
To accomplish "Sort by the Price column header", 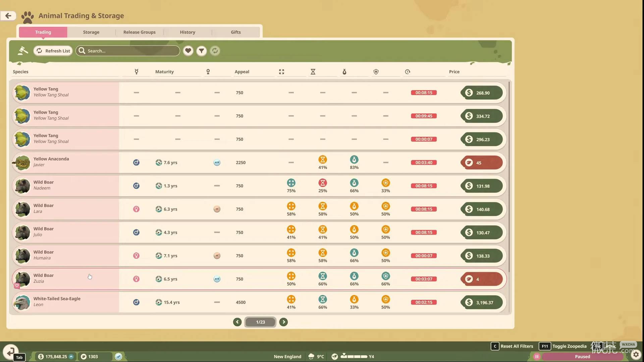I will tap(454, 72).
